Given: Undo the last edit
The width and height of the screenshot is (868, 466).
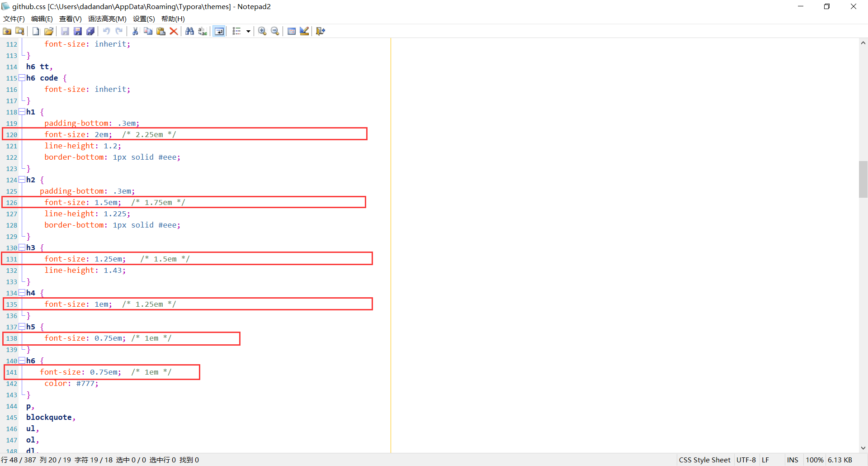Looking at the screenshot, I should 106,31.
